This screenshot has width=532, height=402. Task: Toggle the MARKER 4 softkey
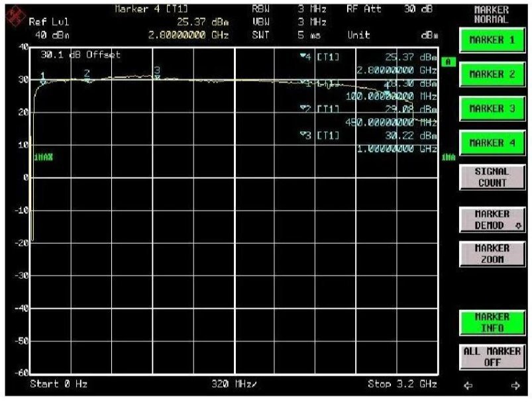point(492,143)
